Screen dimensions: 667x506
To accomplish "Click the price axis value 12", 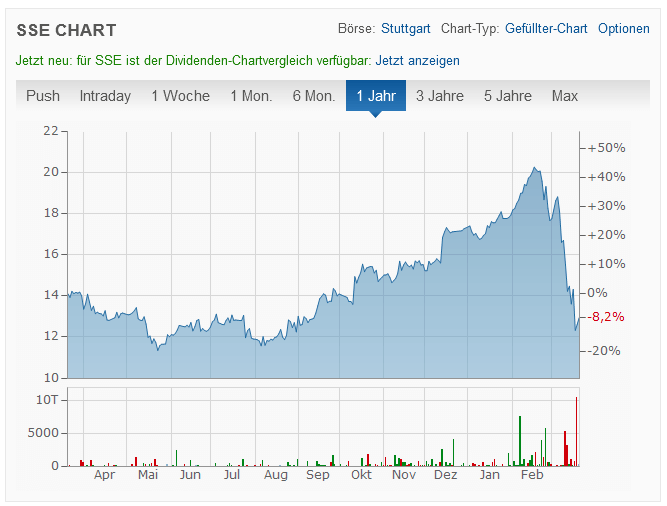I will coord(51,336).
